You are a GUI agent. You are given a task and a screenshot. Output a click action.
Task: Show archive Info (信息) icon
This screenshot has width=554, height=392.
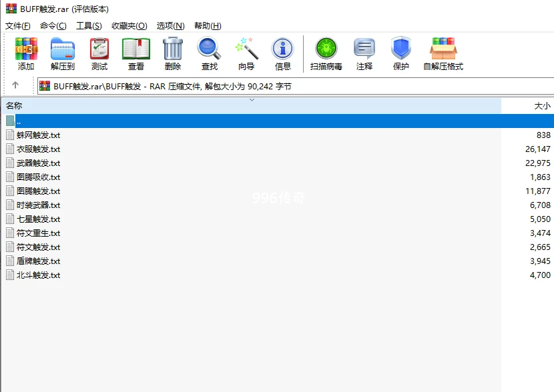[282, 49]
